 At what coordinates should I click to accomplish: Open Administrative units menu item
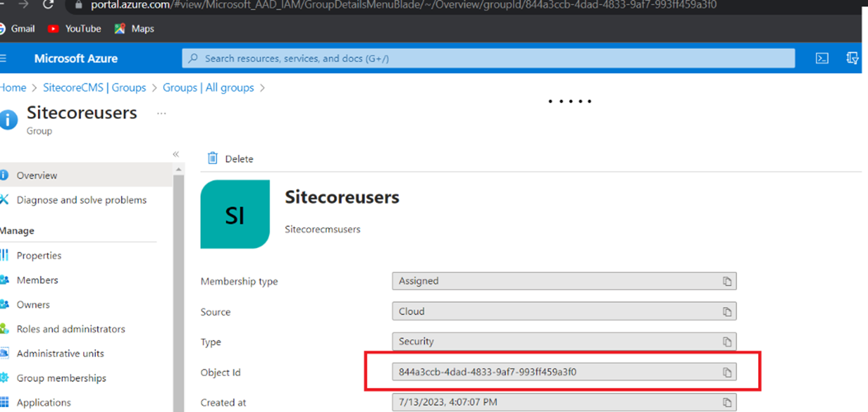60,353
